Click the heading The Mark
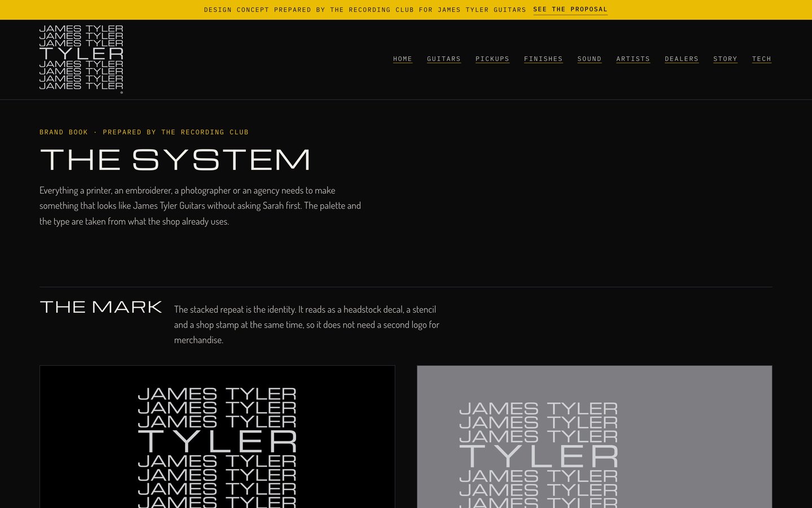The image size is (812, 508). 101,307
